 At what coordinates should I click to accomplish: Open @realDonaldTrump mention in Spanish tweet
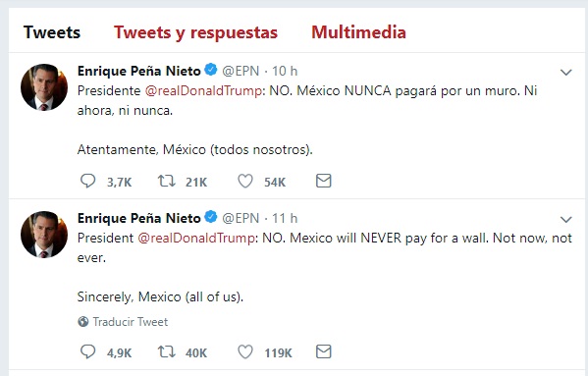203,90
